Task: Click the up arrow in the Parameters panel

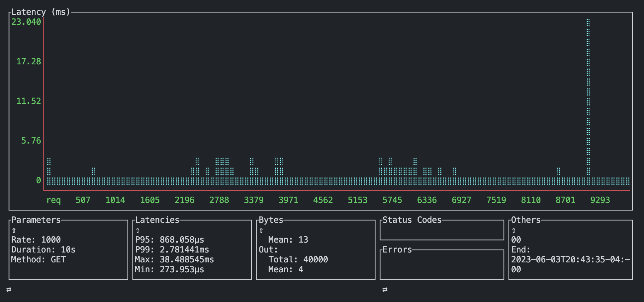Action: pos(14,230)
